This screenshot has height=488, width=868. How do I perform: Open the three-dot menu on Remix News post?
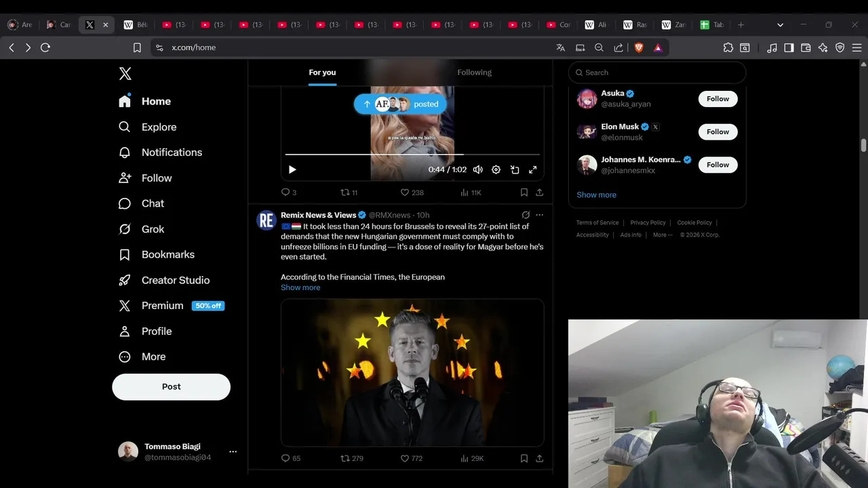click(x=540, y=215)
